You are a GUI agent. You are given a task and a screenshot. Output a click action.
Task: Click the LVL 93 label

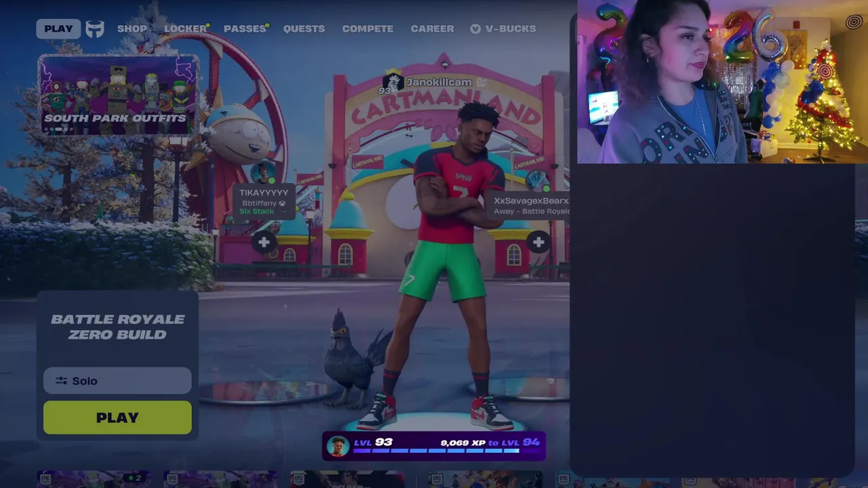(374, 442)
